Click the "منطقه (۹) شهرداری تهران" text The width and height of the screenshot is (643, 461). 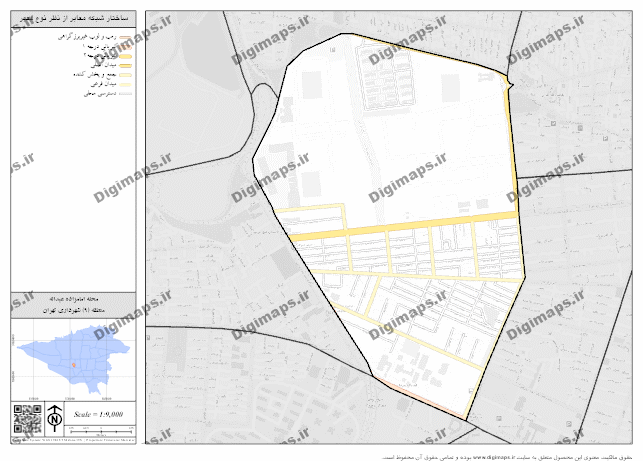click(x=74, y=310)
